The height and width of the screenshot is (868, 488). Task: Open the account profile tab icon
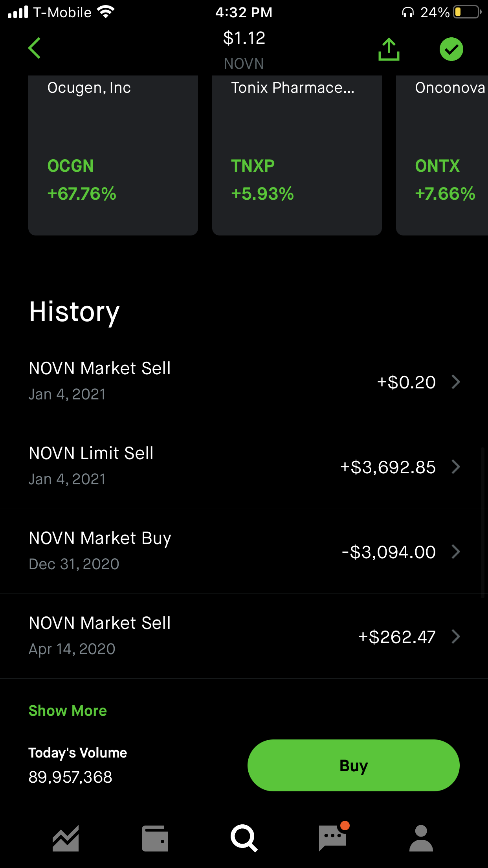tap(421, 838)
